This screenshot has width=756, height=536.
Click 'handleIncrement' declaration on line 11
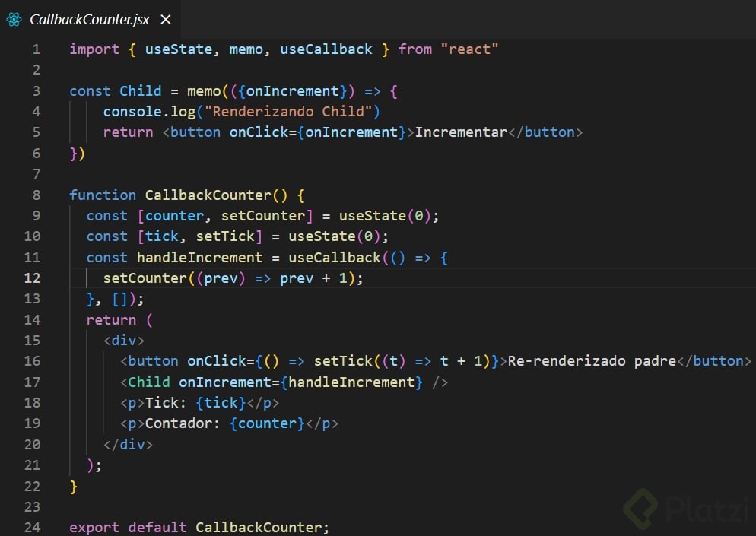click(x=199, y=258)
